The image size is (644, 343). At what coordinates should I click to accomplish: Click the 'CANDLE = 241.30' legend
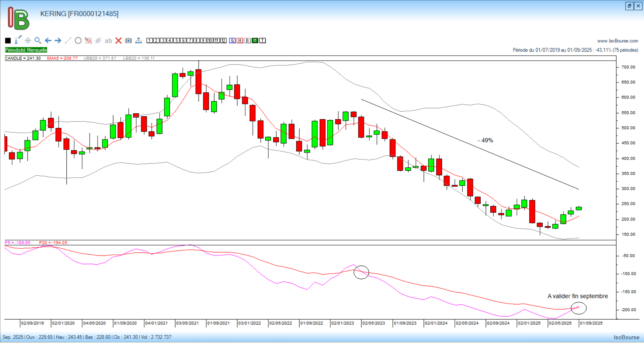(x=22, y=58)
